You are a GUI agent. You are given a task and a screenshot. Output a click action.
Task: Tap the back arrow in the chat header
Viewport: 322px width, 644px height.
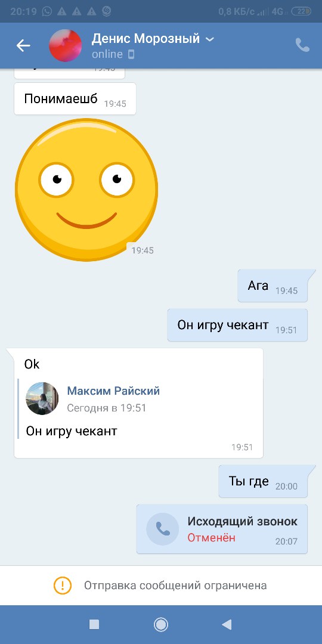[x=23, y=45]
